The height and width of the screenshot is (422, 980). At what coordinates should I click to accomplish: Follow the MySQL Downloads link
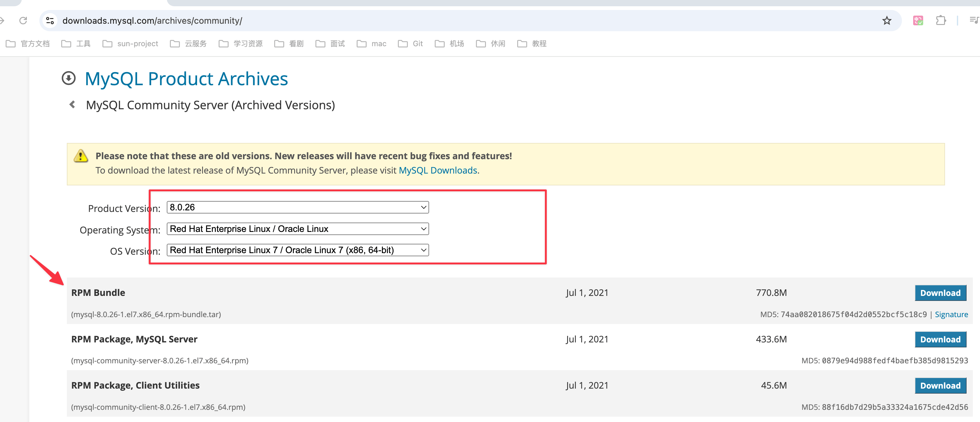438,170
